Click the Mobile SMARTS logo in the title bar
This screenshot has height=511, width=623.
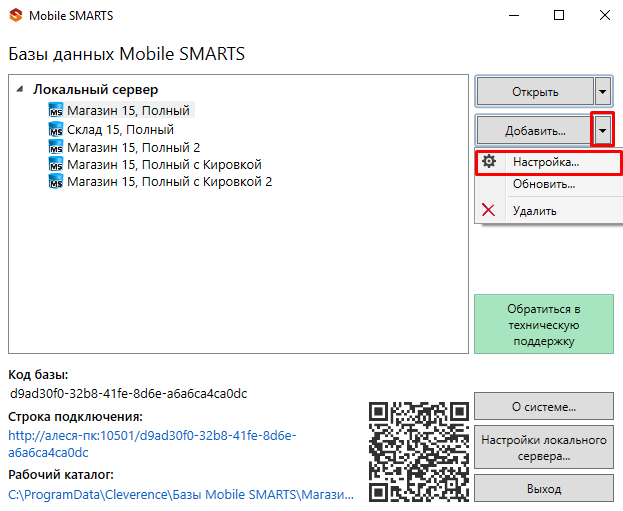point(16,15)
